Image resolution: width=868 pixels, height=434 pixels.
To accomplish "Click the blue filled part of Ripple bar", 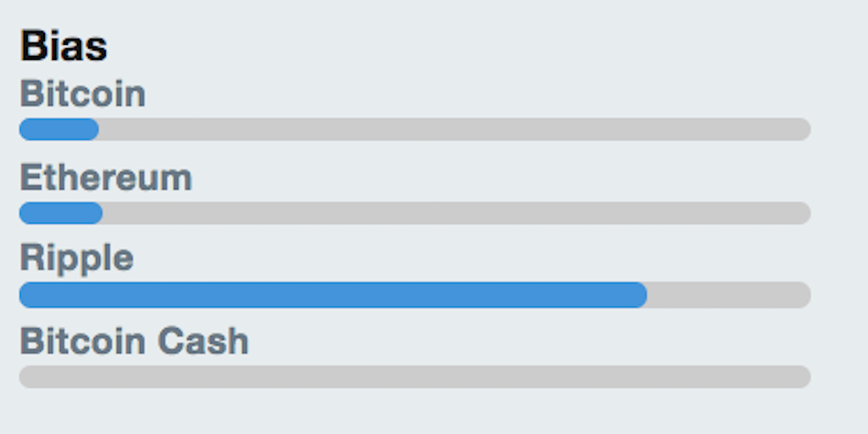I will [332, 295].
